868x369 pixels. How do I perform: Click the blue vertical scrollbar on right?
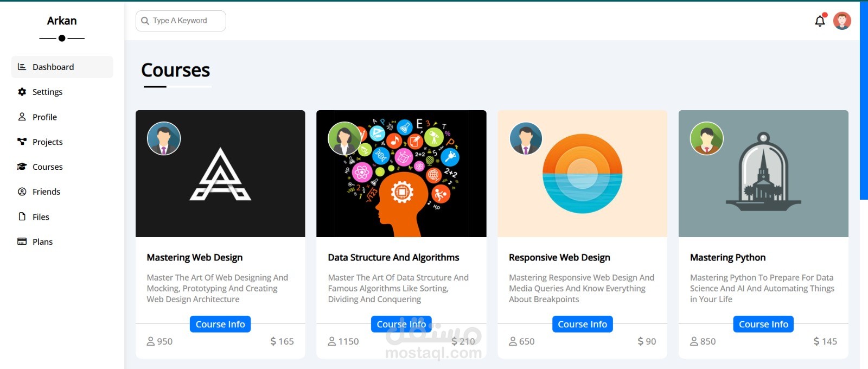tap(864, 100)
